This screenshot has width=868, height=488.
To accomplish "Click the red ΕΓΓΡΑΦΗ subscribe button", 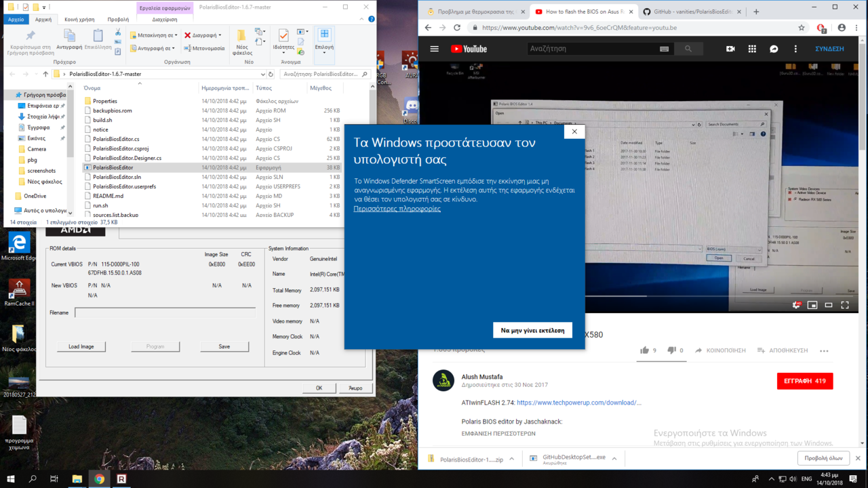I will coord(805,381).
